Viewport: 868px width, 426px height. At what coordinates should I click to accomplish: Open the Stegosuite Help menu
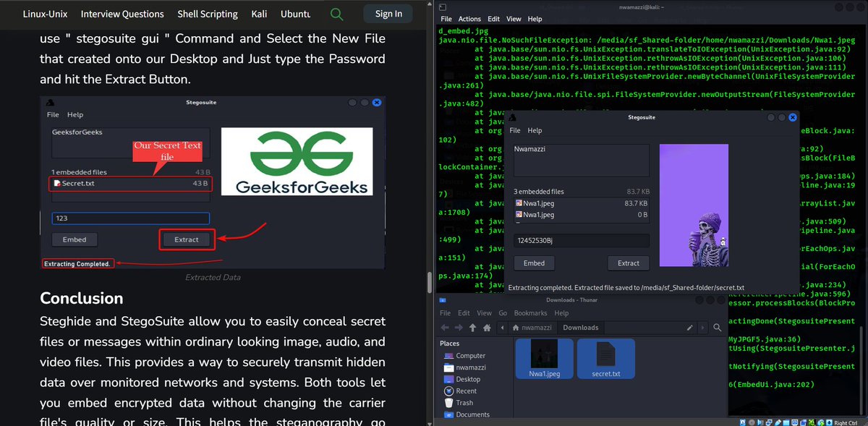click(x=535, y=131)
